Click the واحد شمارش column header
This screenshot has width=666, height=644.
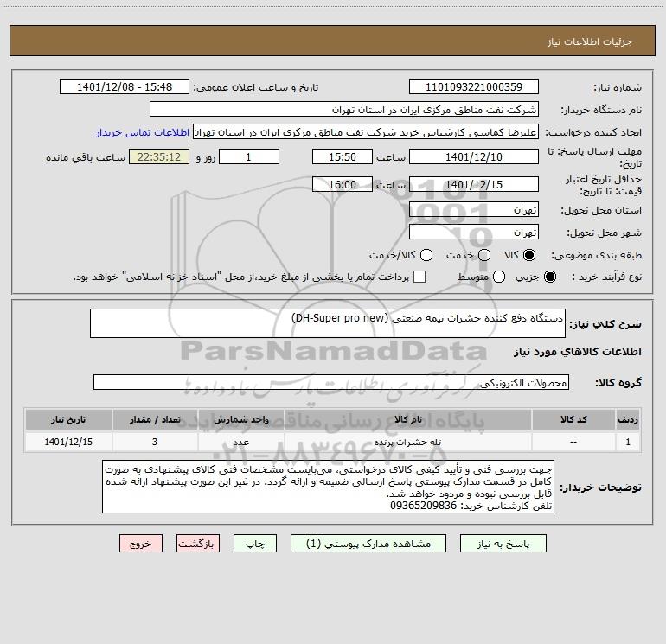(x=240, y=419)
